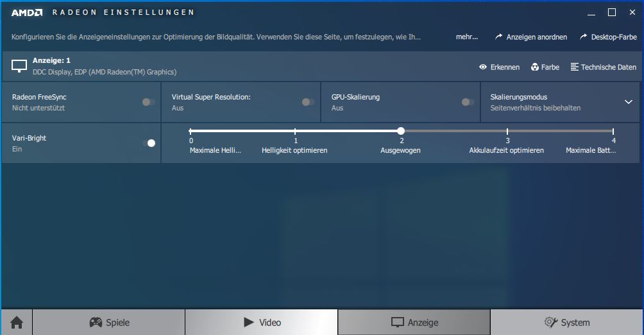The image size is (644, 335).
Task: Go to the Home tab icon
Action: coord(17,323)
